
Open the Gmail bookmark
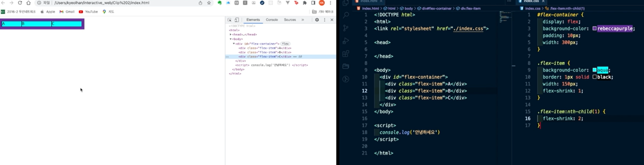[67, 12]
